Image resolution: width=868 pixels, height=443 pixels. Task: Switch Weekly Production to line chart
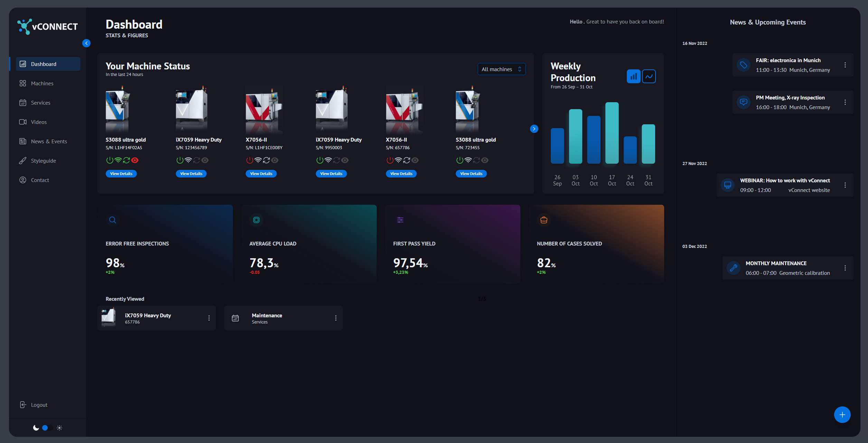tap(649, 76)
